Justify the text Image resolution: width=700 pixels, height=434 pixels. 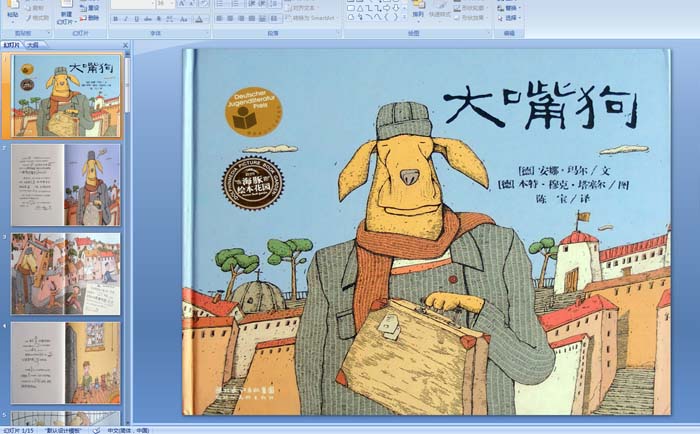(x=252, y=18)
